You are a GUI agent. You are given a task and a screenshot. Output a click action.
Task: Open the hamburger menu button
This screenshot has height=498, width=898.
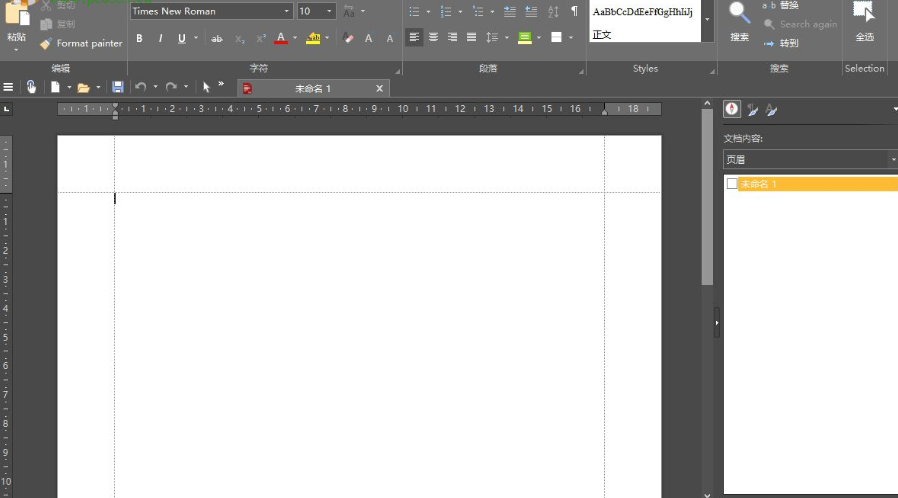9,88
